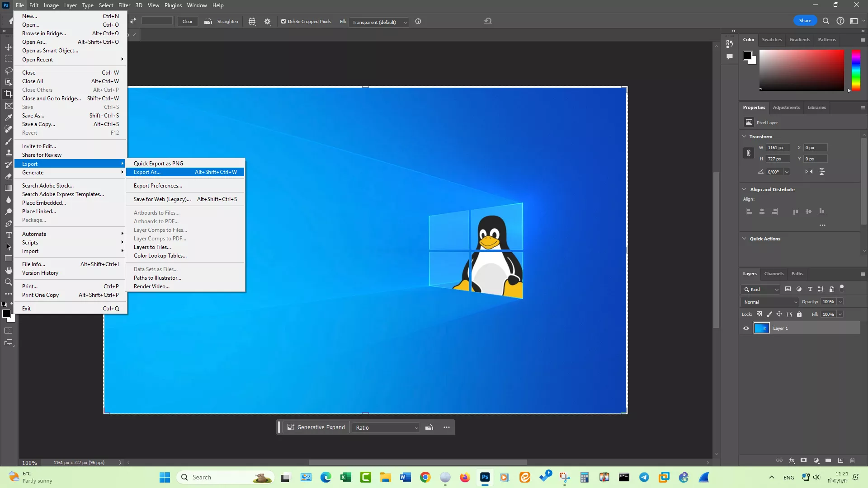Pick a color in the color field
This screenshot has width=868, height=488.
802,70
